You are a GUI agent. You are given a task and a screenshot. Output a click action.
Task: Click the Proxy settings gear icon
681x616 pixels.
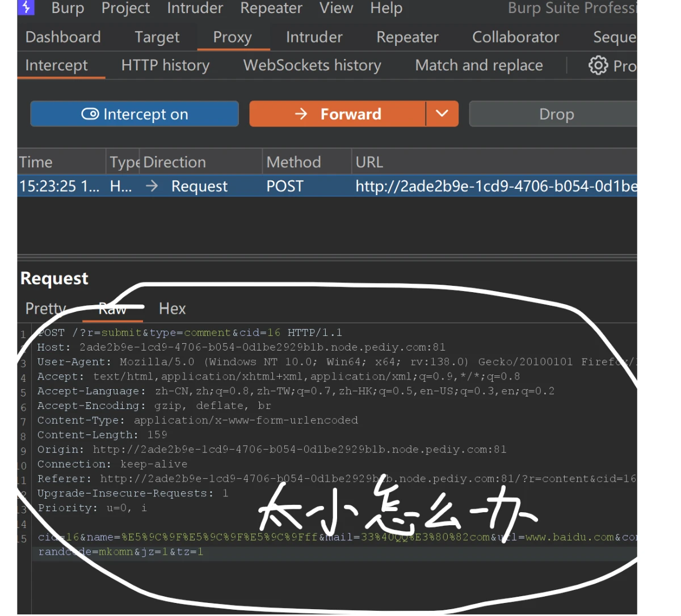tap(598, 66)
